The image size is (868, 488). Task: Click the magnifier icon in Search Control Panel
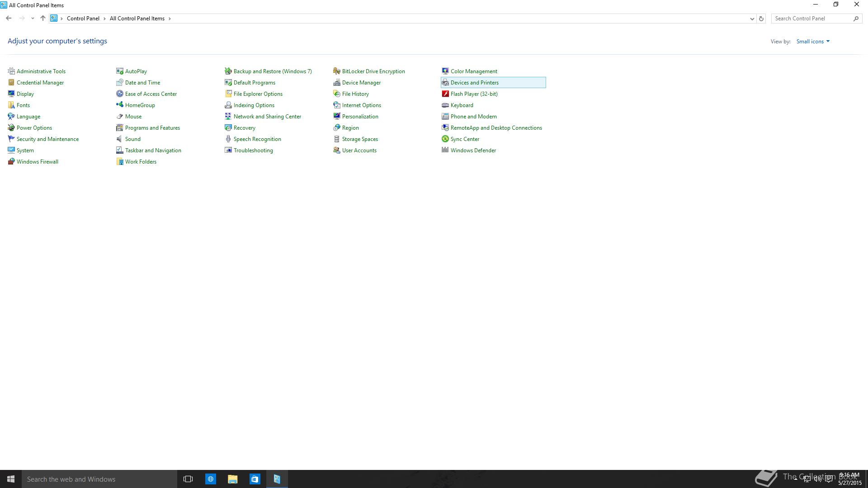click(856, 19)
